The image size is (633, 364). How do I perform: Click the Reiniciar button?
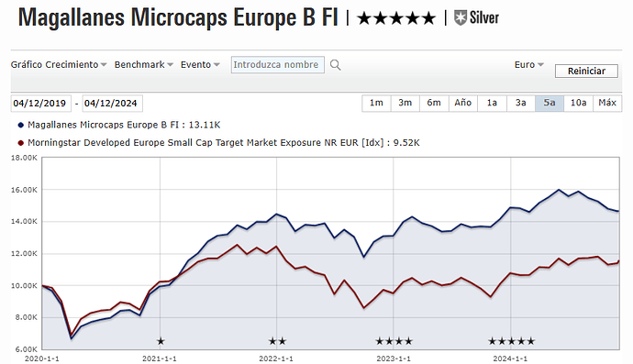click(586, 71)
